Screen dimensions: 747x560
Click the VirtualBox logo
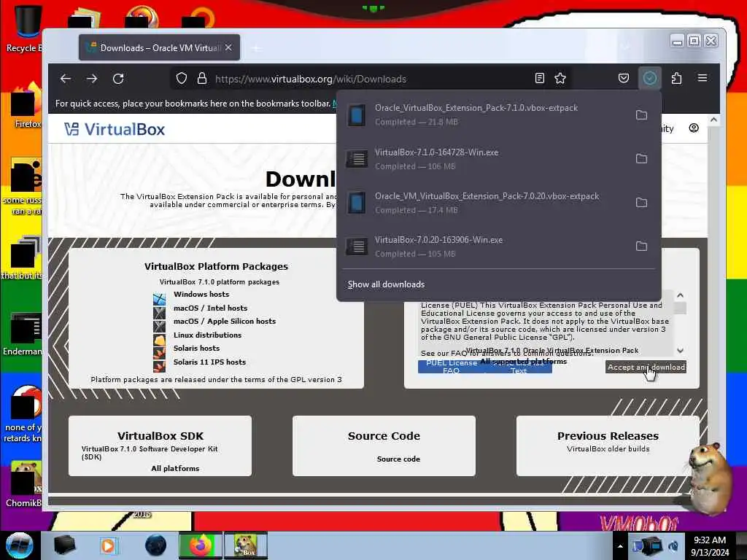pyautogui.click(x=115, y=130)
